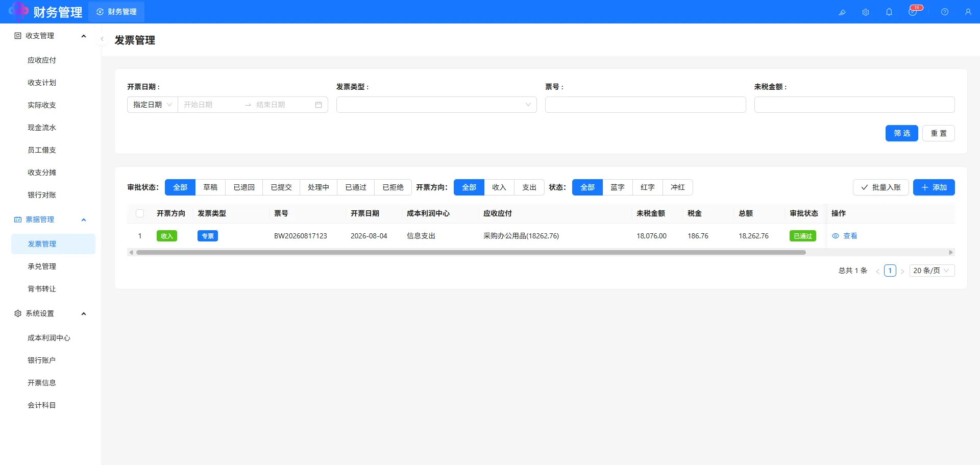Click the eye icon beside 查看
The width and height of the screenshot is (980, 465).
click(x=836, y=236)
